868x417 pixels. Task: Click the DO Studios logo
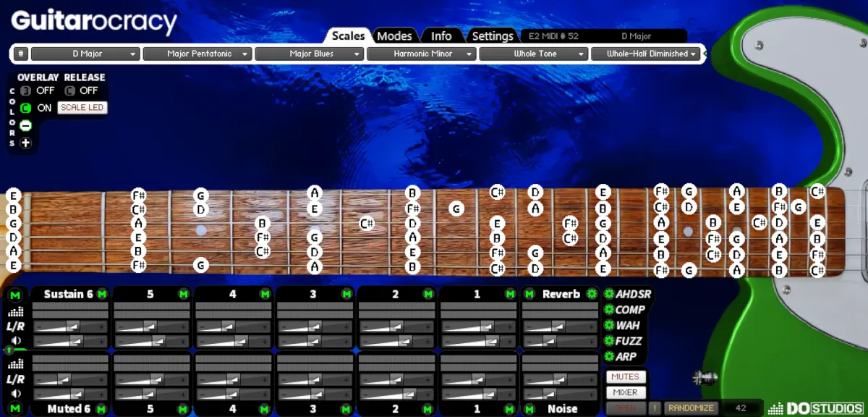(815, 409)
